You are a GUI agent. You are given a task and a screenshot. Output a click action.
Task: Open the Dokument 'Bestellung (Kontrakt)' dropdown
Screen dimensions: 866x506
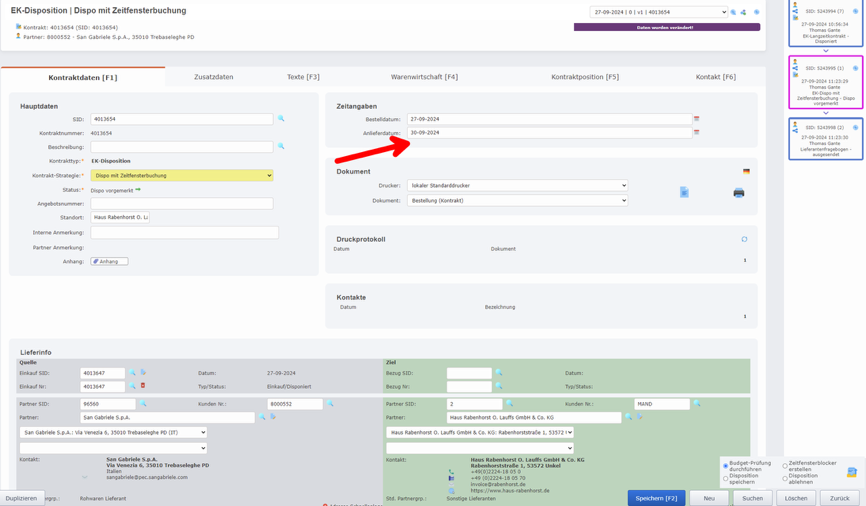(517, 201)
